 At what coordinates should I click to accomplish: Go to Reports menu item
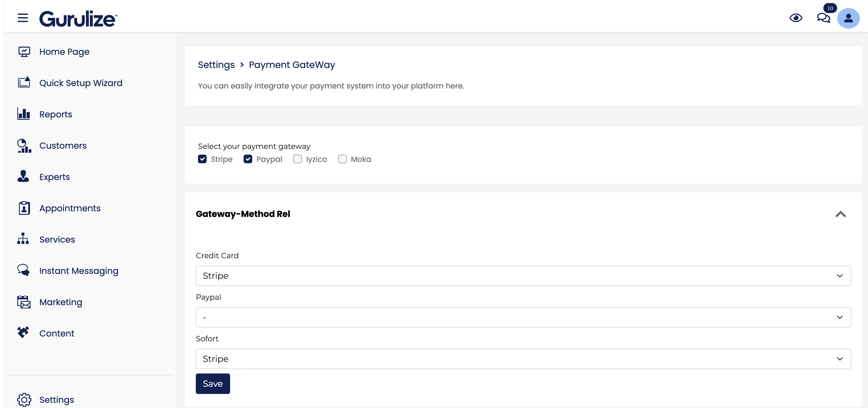coord(56,114)
